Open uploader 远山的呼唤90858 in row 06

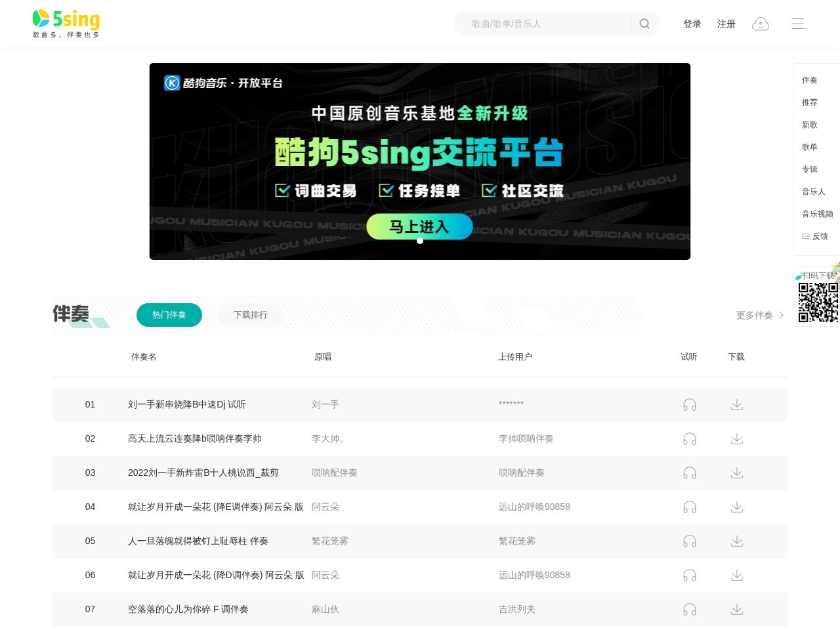tap(534, 575)
